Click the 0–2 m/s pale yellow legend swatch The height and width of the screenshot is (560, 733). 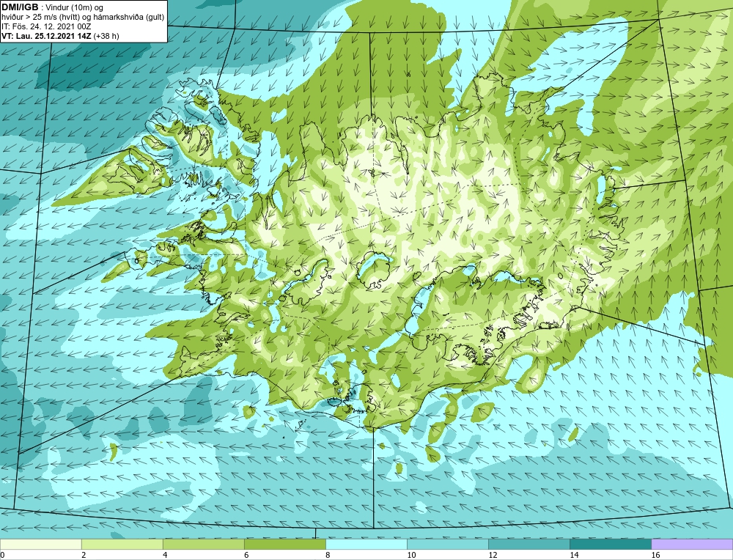(40, 544)
